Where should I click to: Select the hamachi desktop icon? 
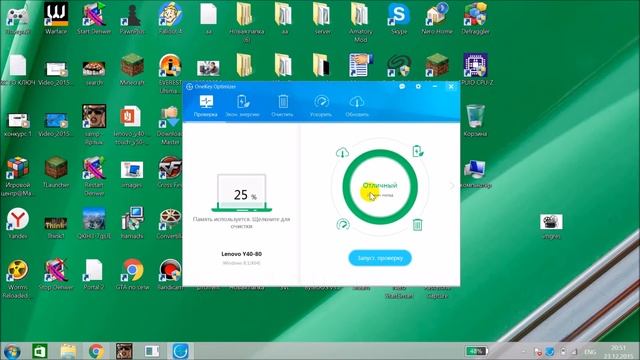pyautogui.click(x=132, y=223)
